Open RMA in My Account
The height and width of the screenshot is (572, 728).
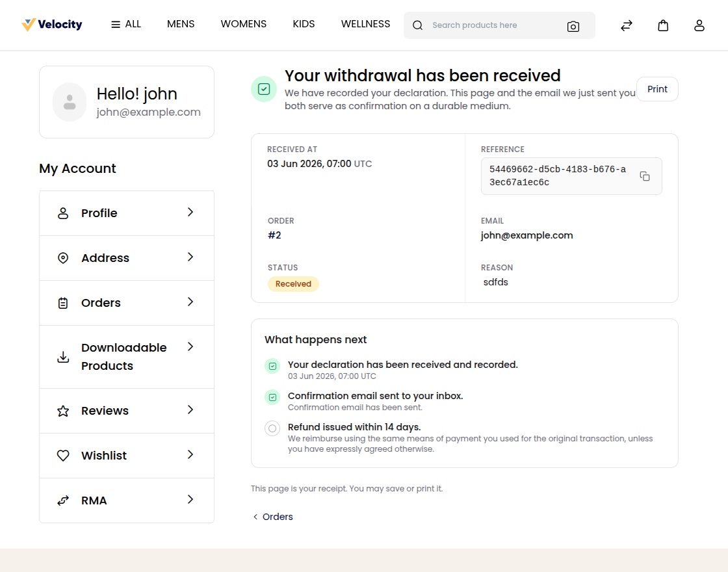point(127,500)
